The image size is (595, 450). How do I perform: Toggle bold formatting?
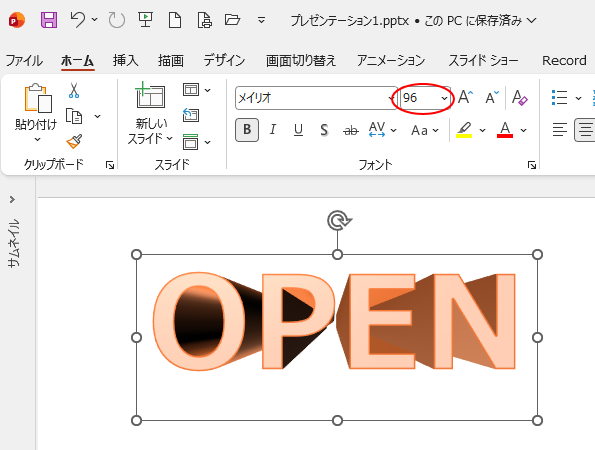247,130
